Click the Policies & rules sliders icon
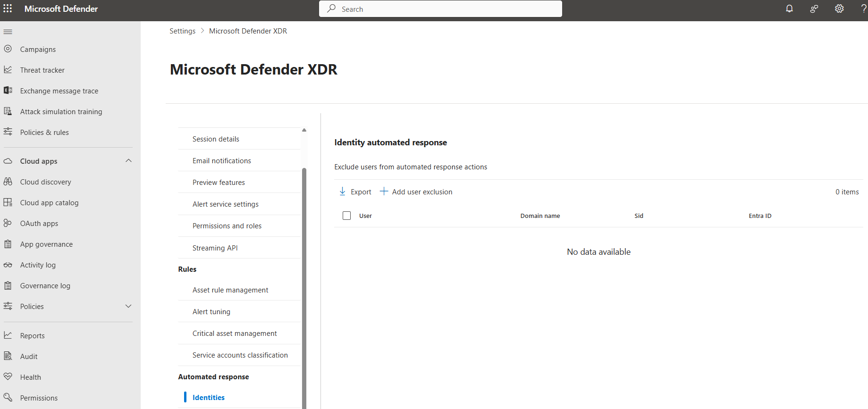Screen dimensions: 868x409 pos(8,132)
